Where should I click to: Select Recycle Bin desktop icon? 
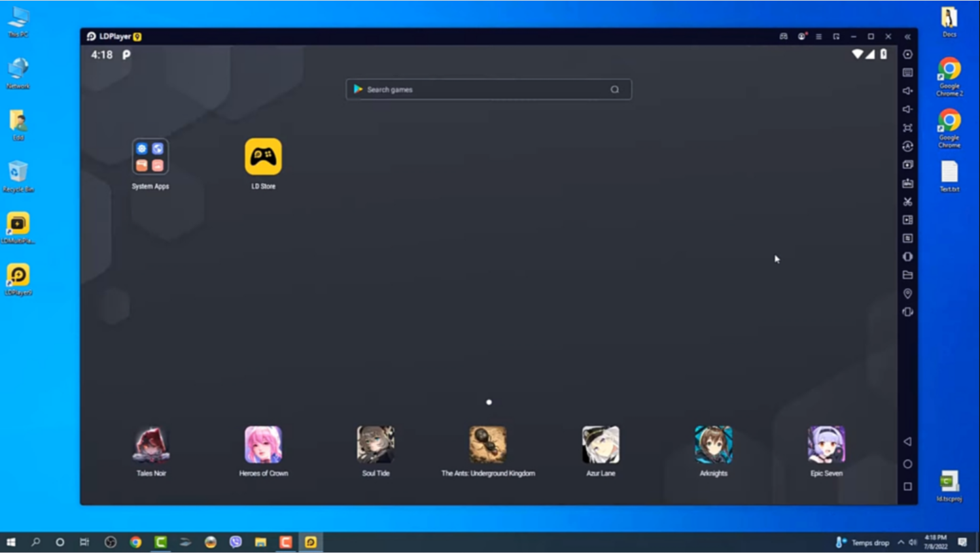tap(18, 176)
